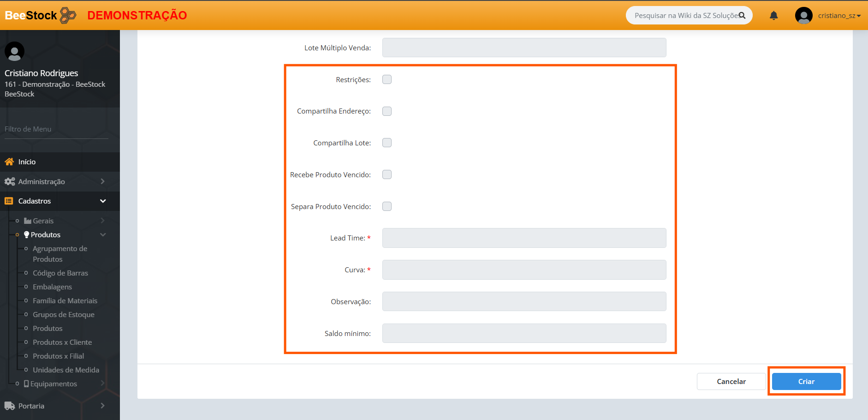Screen dimensions: 868x420
Task: Click the Início home icon
Action: point(9,162)
